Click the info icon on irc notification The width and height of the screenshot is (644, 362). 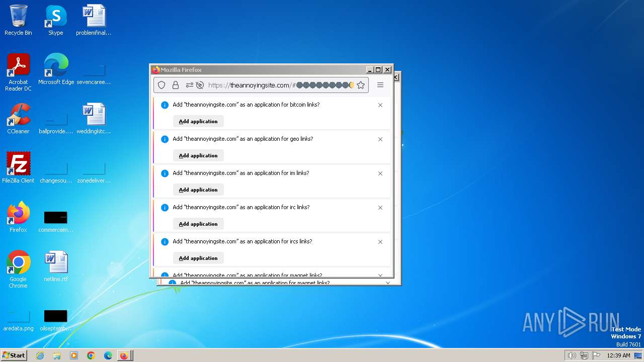click(x=165, y=208)
